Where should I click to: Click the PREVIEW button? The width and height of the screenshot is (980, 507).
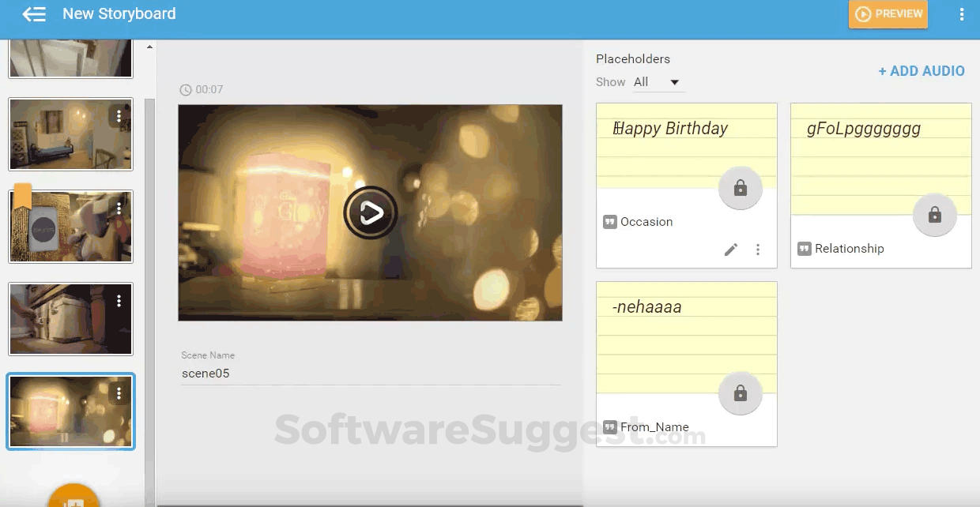(x=888, y=13)
